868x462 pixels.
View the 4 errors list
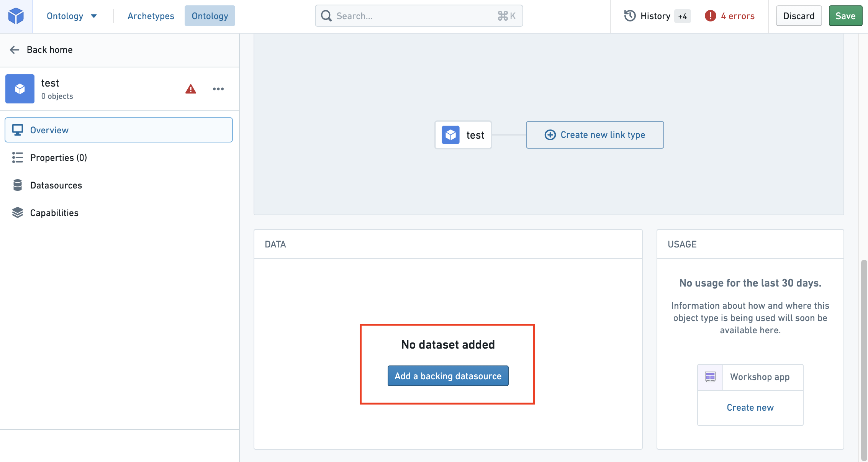(730, 16)
